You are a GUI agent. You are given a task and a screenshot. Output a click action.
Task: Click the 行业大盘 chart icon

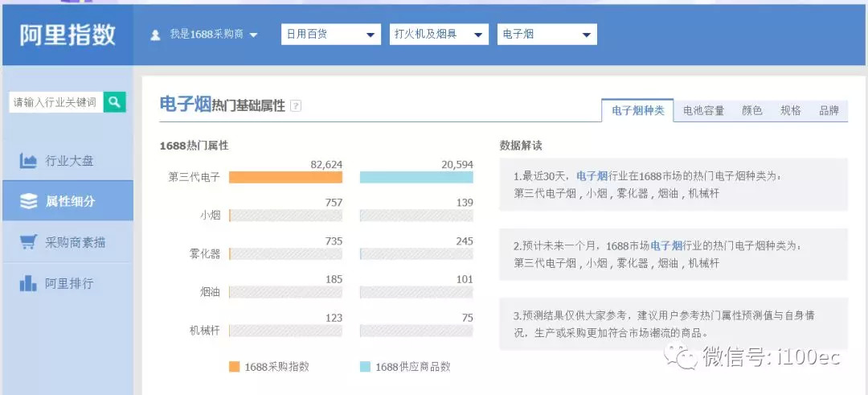click(28, 161)
